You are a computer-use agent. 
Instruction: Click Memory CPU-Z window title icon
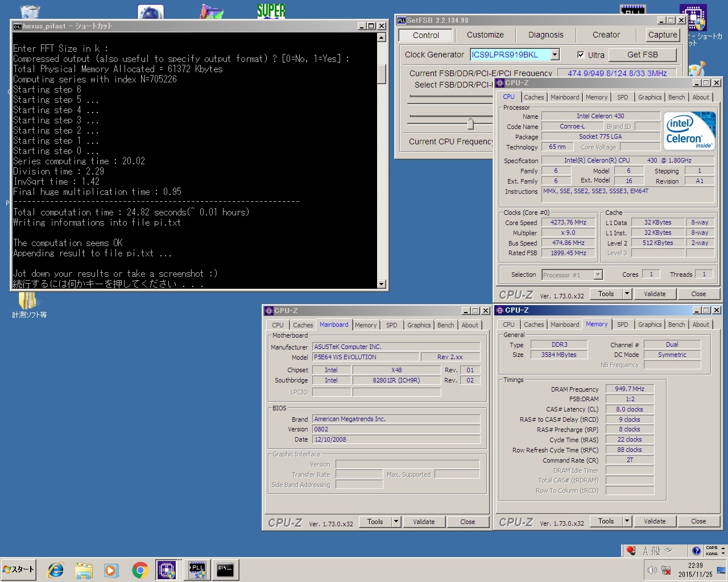click(500, 310)
